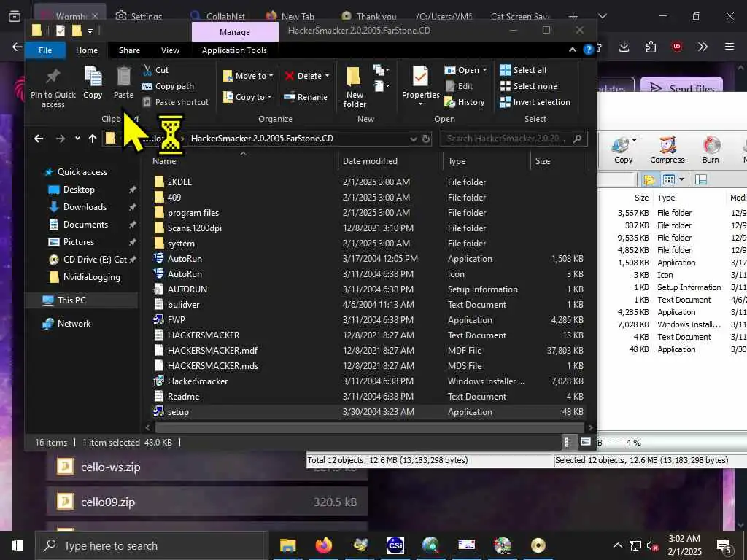Click Copy path in the ribbon
Viewport: 747px width, 560px height.
coord(168,86)
